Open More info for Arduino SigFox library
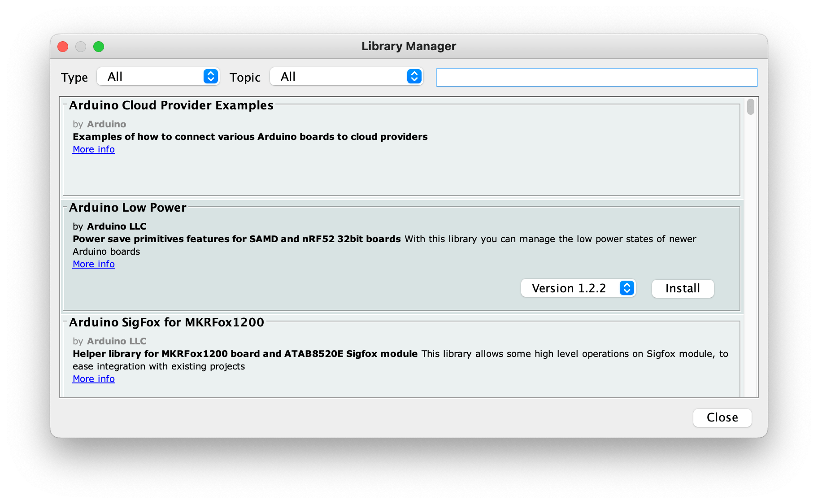This screenshot has height=504, width=818. pyautogui.click(x=93, y=378)
